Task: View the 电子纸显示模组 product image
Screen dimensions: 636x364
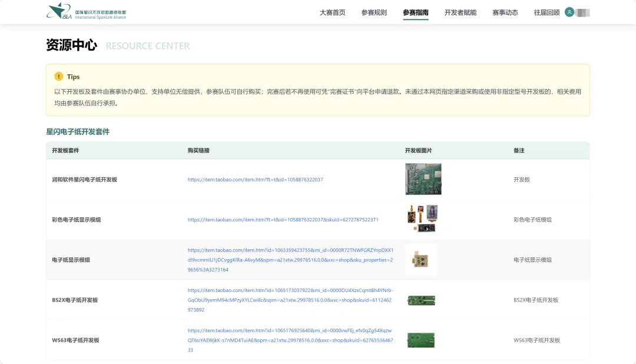Action: (421, 259)
